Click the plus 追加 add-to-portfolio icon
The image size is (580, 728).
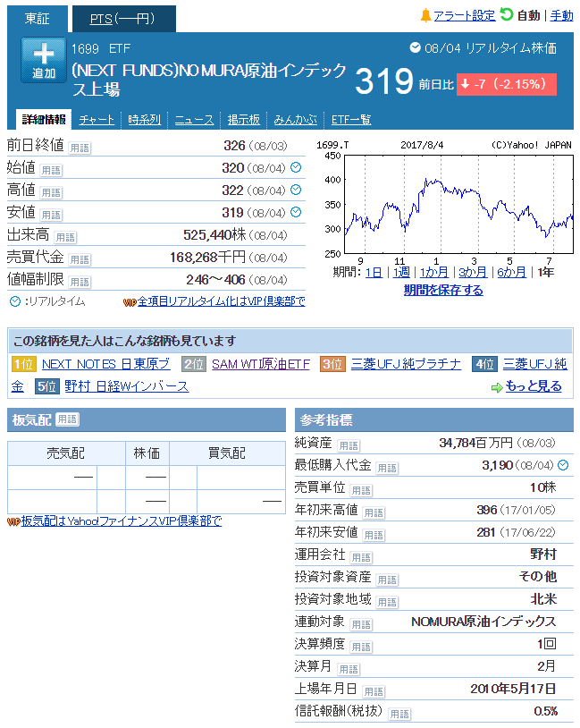[x=44, y=60]
